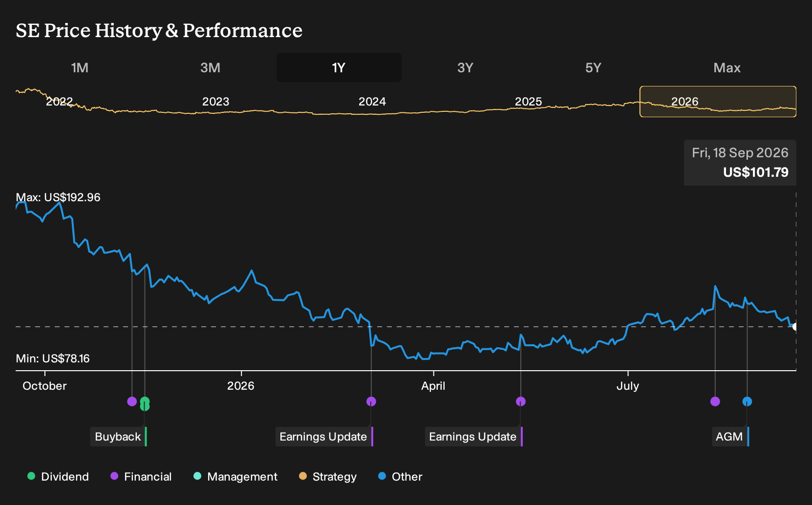This screenshot has width=812, height=505.
Task: Click the April axis label
Action: pyautogui.click(x=433, y=386)
